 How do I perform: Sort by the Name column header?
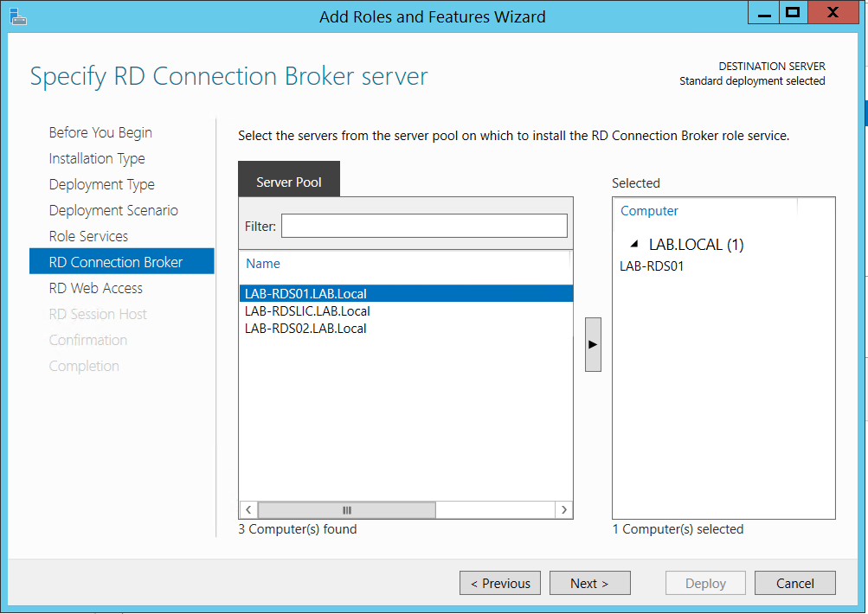coord(263,264)
